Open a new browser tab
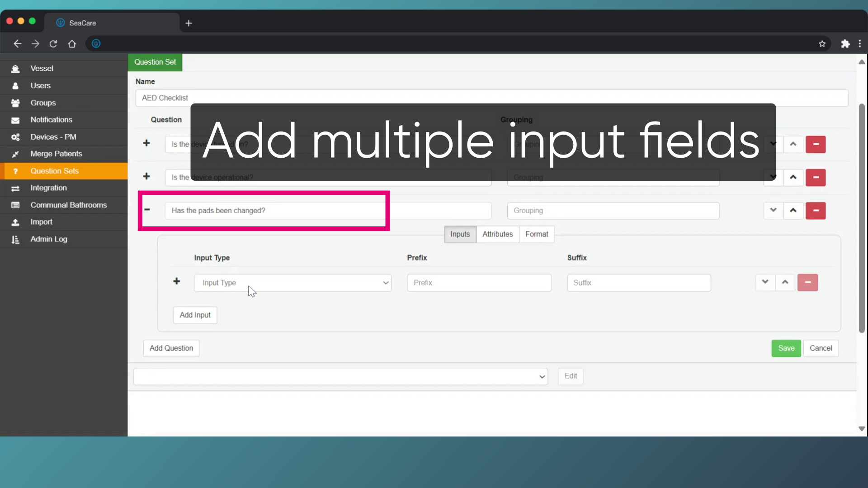Image resolution: width=868 pixels, height=488 pixels. pyautogui.click(x=189, y=23)
